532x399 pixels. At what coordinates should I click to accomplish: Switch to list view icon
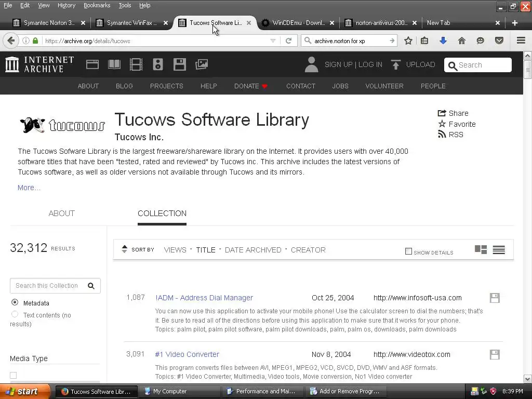[499, 250]
